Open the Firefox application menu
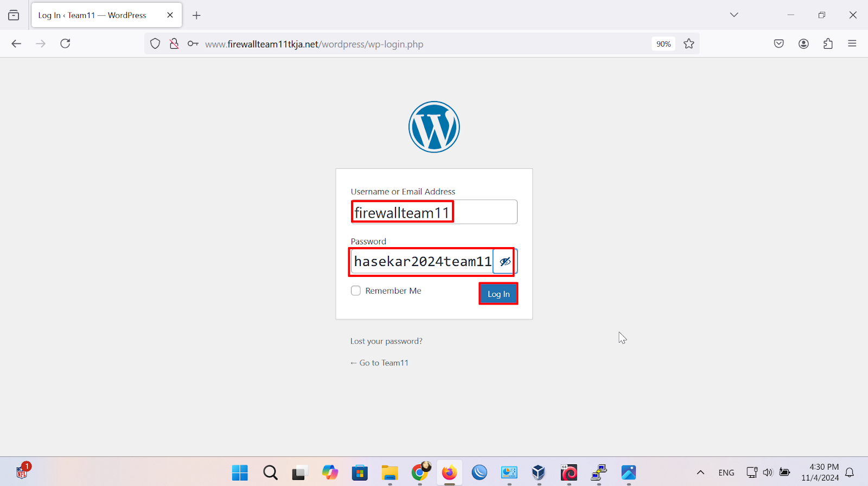 click(852, 43)
